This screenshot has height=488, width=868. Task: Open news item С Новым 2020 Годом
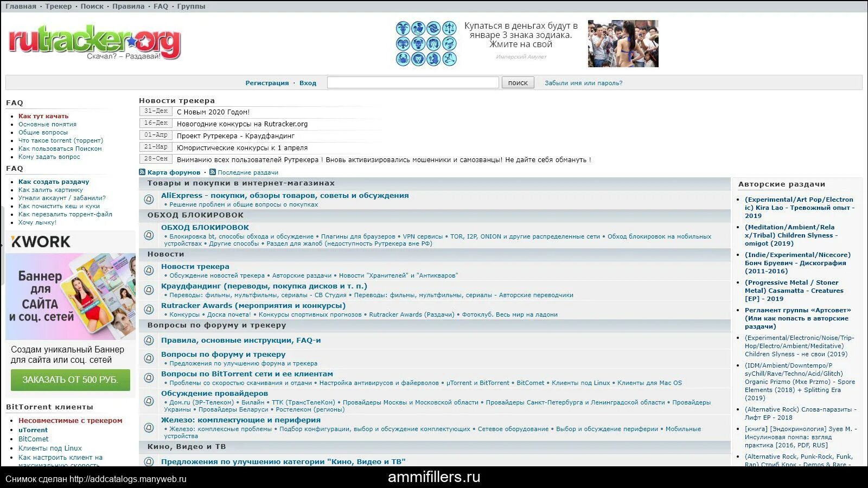213,112
